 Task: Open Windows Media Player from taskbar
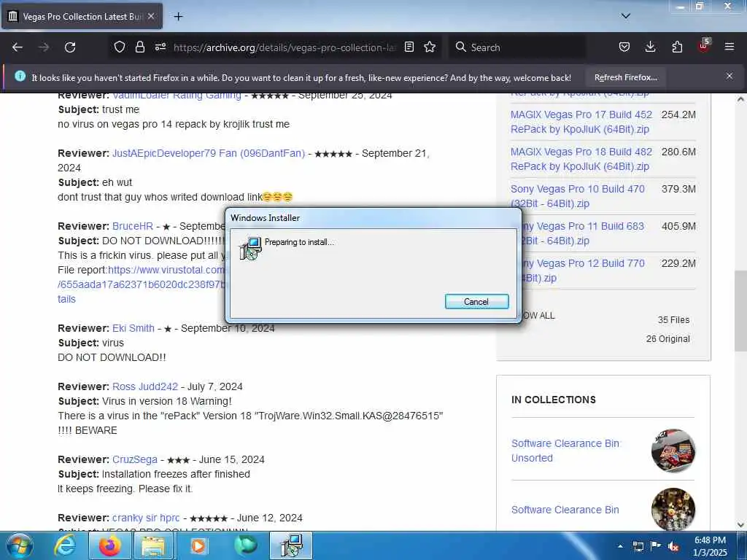click(198, 545)
